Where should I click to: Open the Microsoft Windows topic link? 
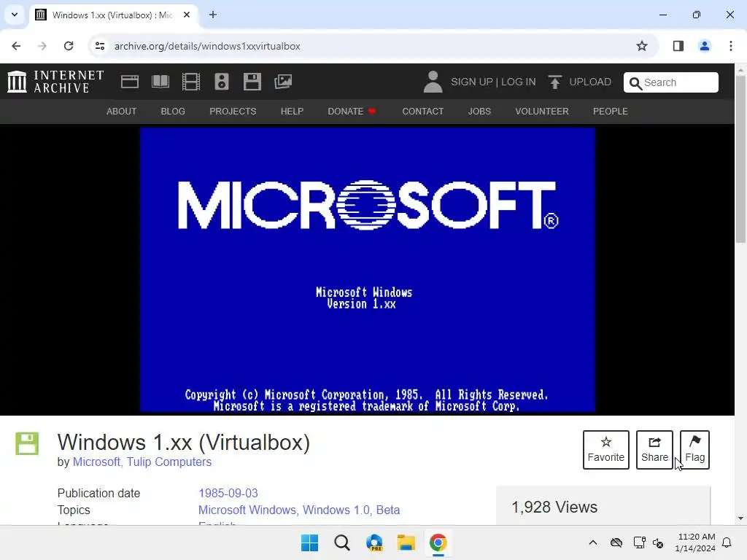point(247,510)
